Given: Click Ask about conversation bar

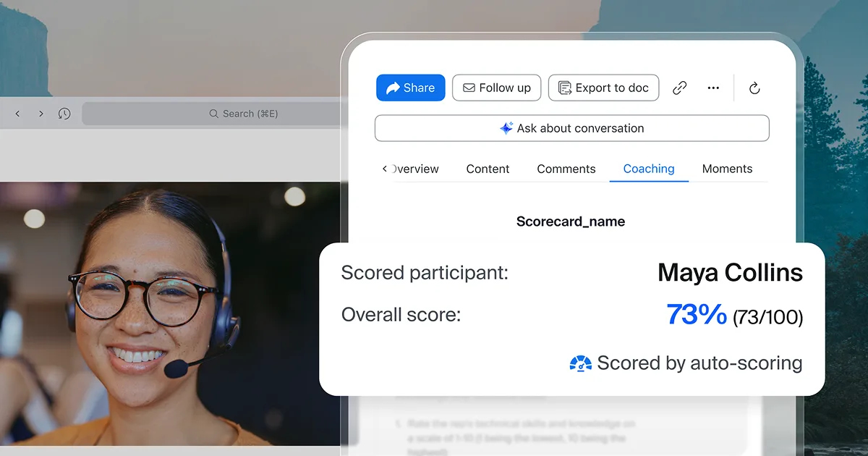Looking at the screenshot, I should click(x=571, y=128).
